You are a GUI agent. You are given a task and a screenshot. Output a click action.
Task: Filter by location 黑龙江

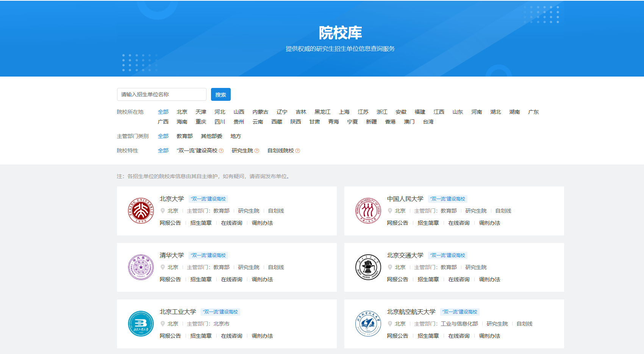(x=322, y=112)
